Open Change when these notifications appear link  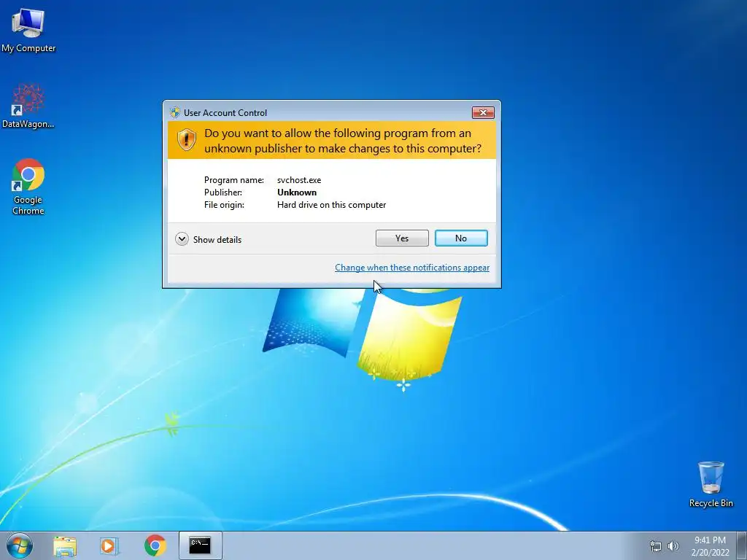(412, 268)
